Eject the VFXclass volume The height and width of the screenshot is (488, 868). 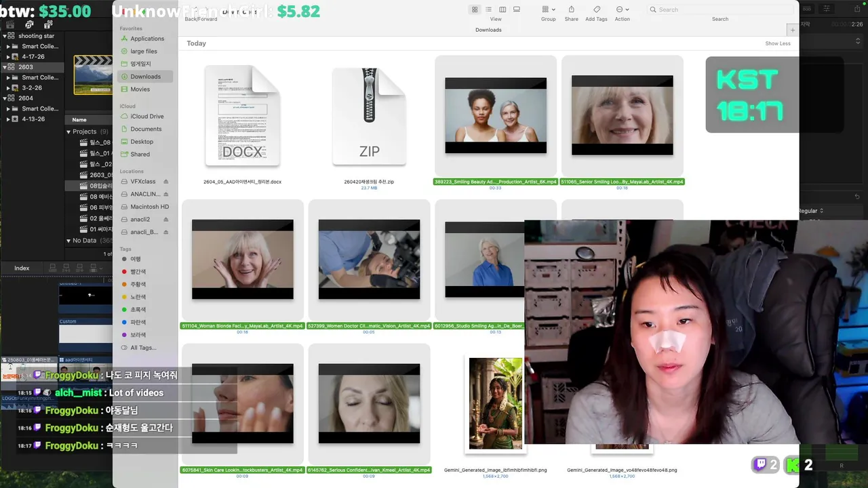[165, 182]
